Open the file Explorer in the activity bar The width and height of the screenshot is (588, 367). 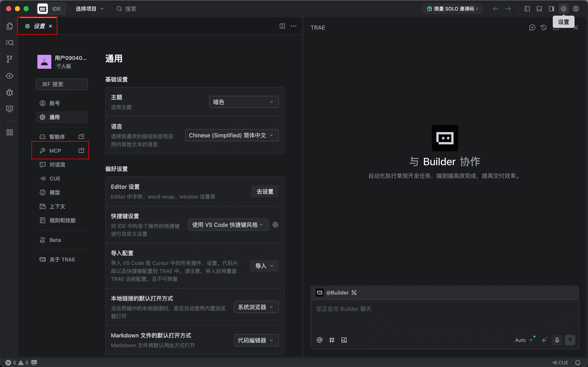(9, 26)
